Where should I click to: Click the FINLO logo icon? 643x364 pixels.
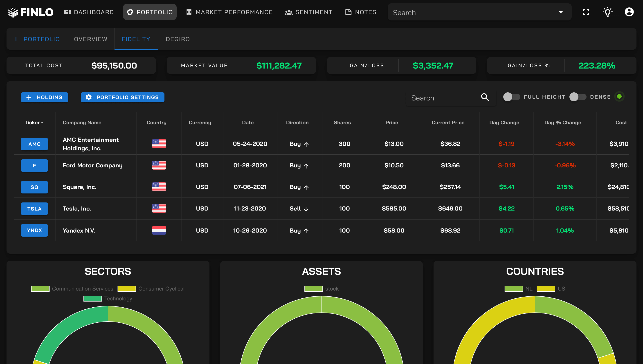(13, 12)
